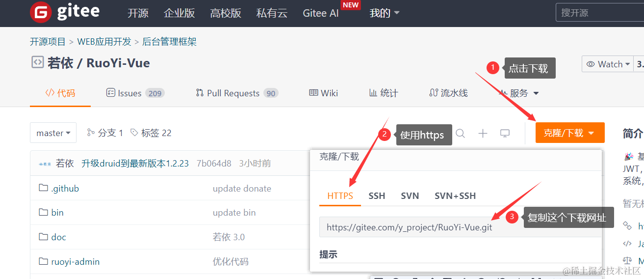Click the Gitee logo icon
This screenshot has width=644, height=279.
pyautogui.click(x=41, y=13)
